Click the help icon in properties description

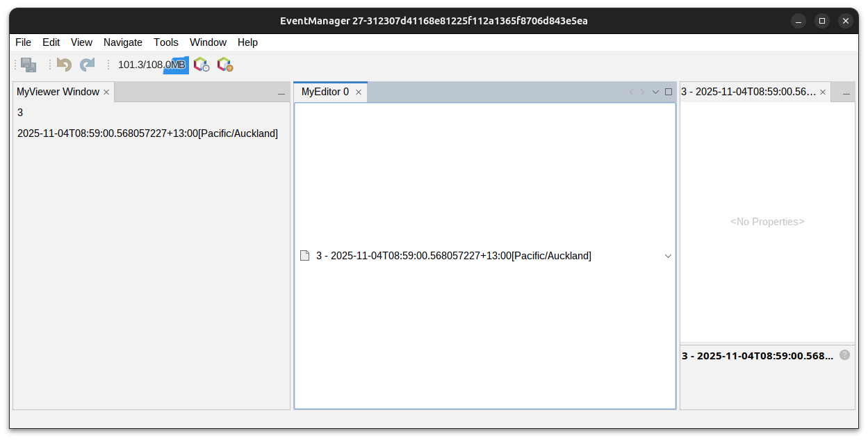pos(844,355)
